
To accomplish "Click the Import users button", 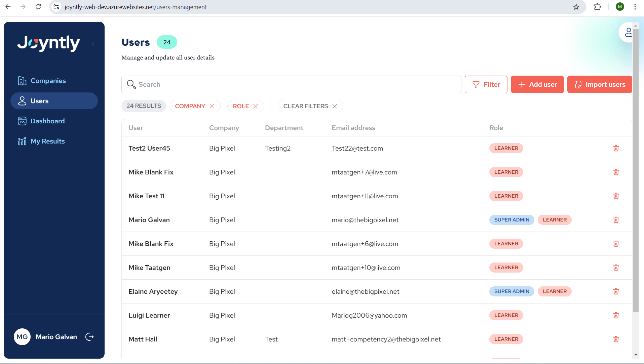I will [x=599, y=84].
